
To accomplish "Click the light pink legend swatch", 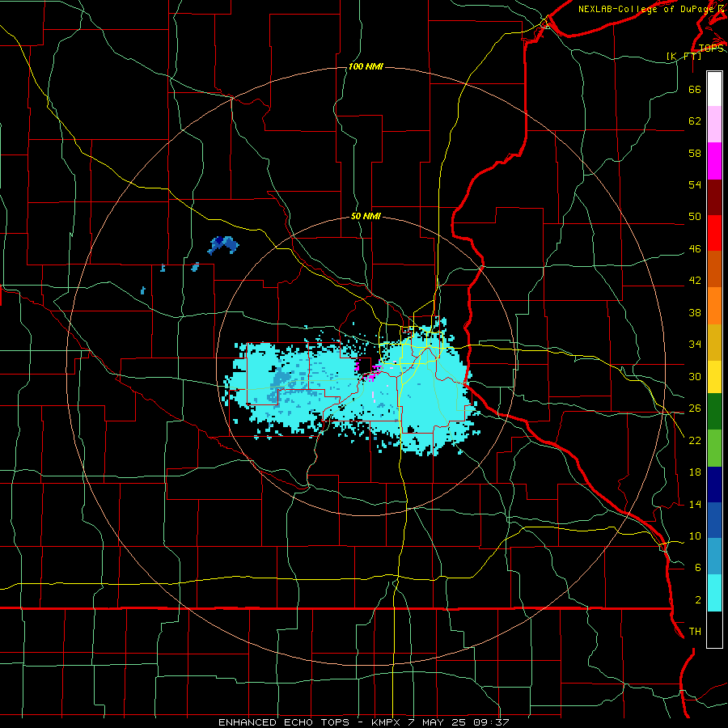I will pyautogui.click(x=714, y=125).
